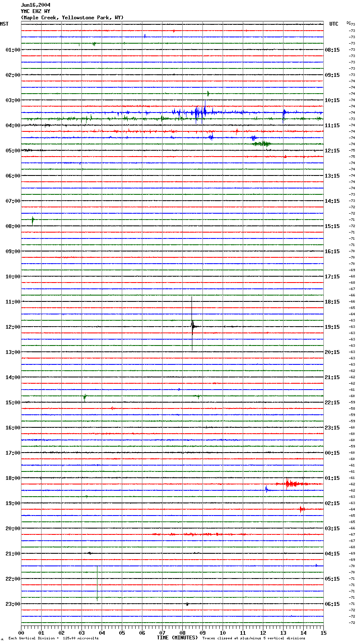This screenshot has width=357, height=644.
Task: Click the "TIME (MINUTES)" axis title
Action: coord(177,638)
